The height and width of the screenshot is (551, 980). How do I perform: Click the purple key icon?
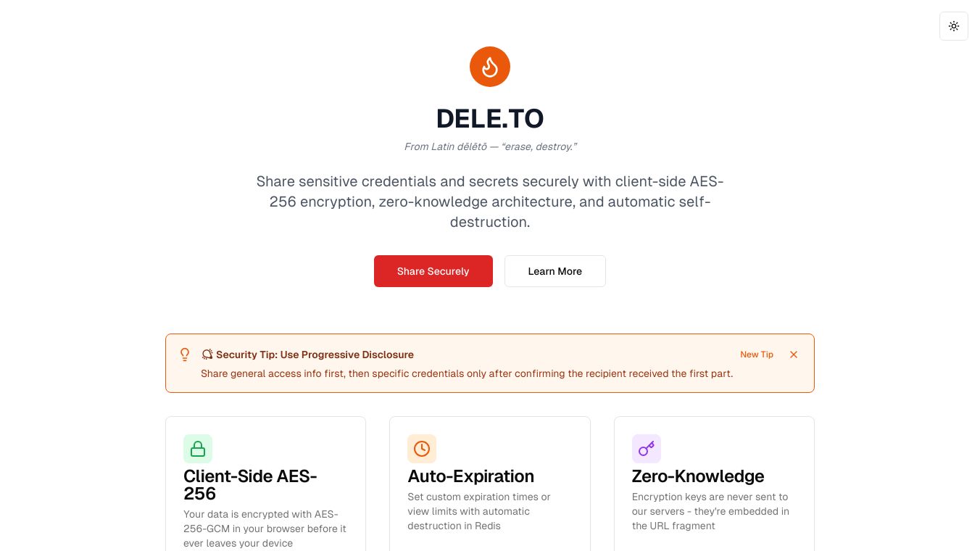(646, 449)
